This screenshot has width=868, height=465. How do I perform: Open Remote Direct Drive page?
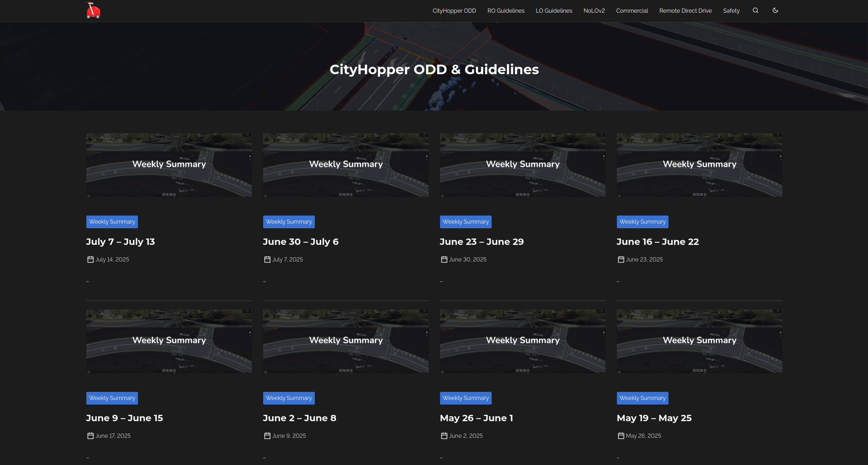(685, 11)
